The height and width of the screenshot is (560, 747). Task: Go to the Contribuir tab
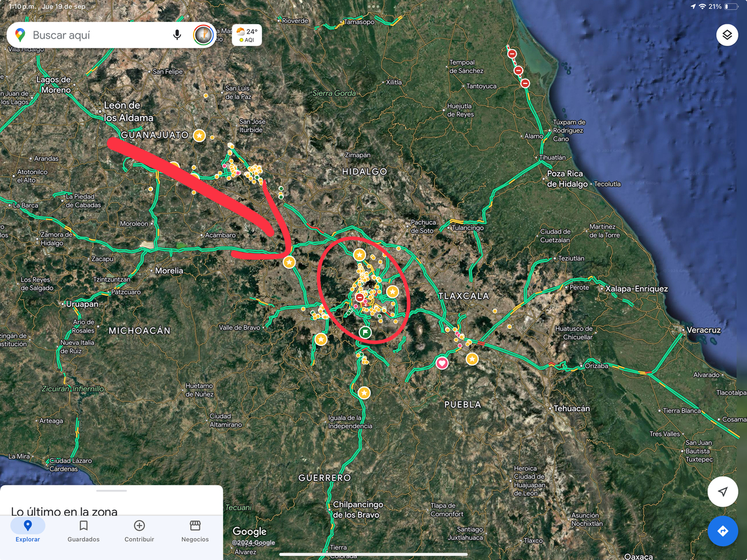click(139, 531)
